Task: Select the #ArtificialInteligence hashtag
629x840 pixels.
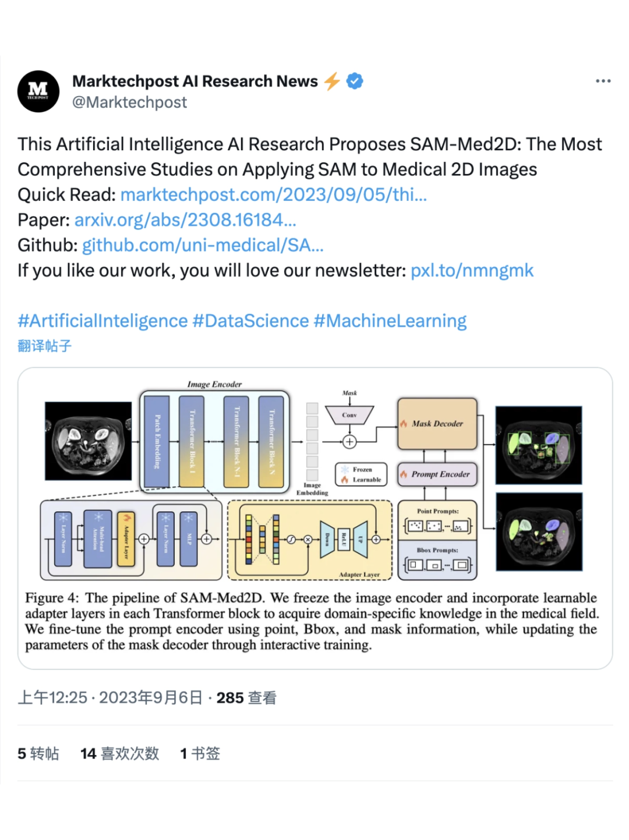Action: [103, 321]
